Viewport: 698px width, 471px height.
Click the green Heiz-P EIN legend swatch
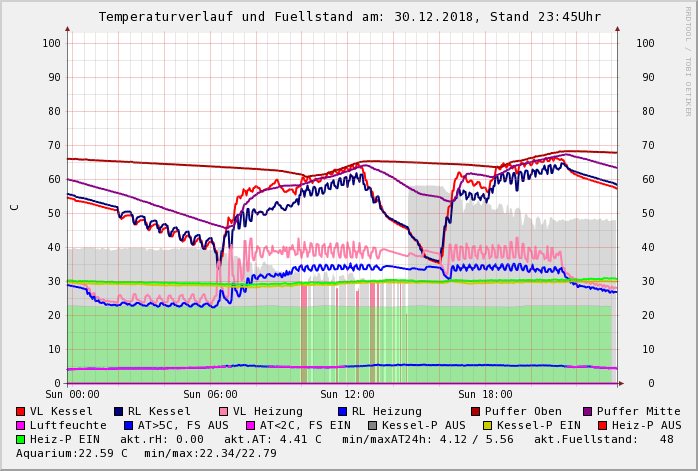[x=21, y=439]
